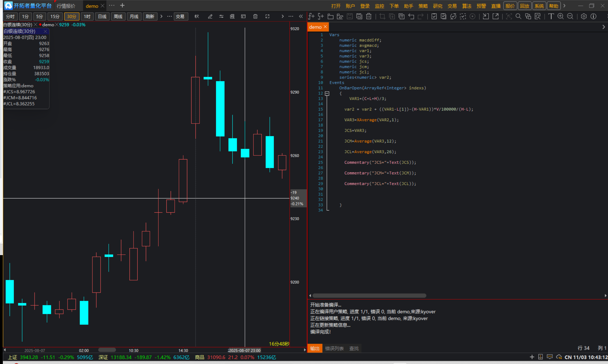Switch chart to 日线 period
Viewport: 608px width, 364px height.
click(102, 17)
